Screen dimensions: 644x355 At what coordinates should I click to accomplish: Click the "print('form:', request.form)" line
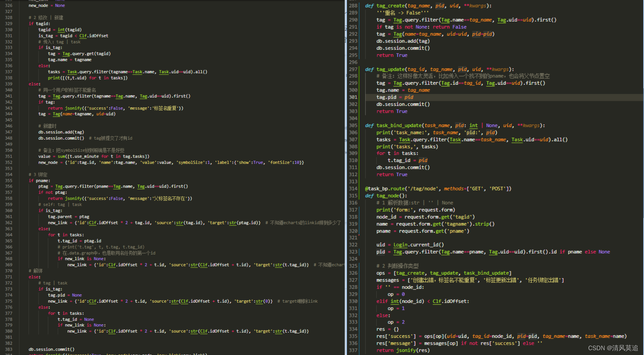(416, 210)
